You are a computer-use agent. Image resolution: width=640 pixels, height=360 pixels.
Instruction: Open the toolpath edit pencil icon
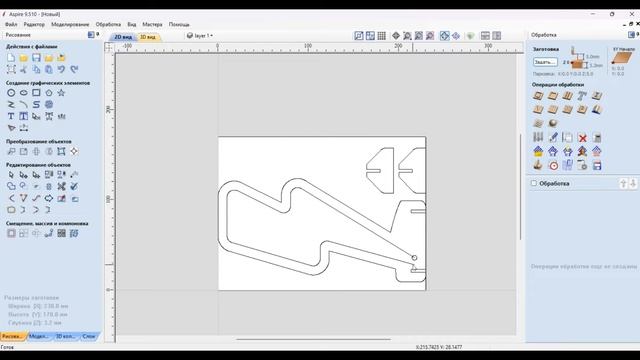click(x=553, y=138)
